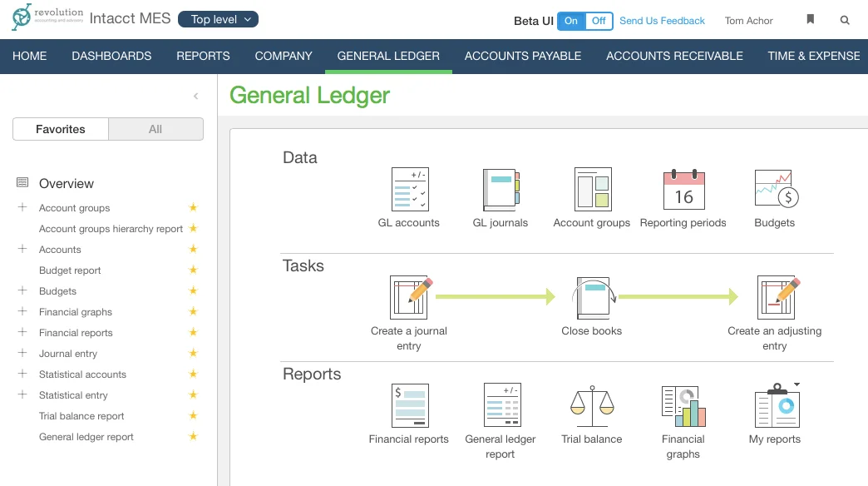Image resolution: width=868 pixels, height=486 pixels.
Task: Switch Beta UI to Off
Action: [x=599, y=21]
